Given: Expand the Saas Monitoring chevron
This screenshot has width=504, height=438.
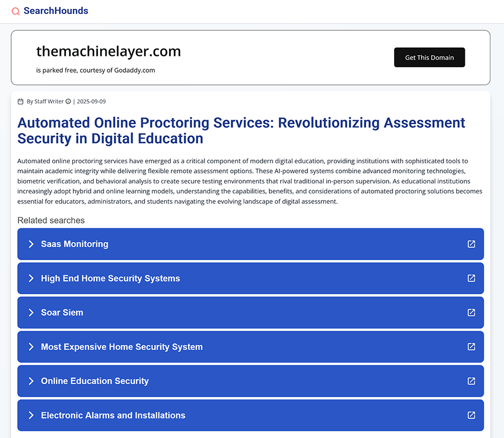Looking at the screenshot, I should (31, 244).
